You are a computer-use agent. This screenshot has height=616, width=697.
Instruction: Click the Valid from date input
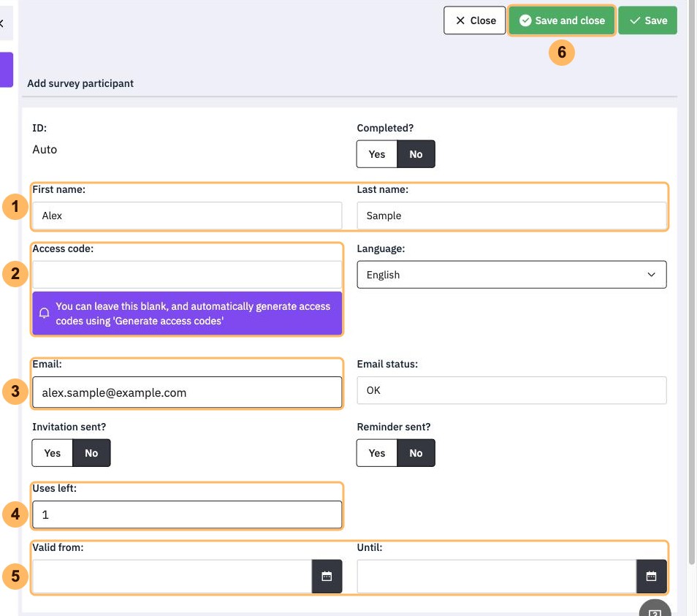coord(172,576)
